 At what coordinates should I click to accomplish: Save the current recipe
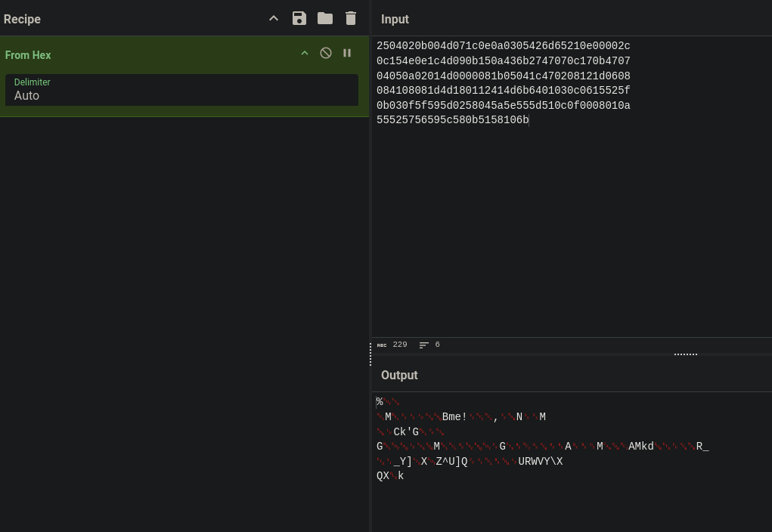(x=299, y=19)
